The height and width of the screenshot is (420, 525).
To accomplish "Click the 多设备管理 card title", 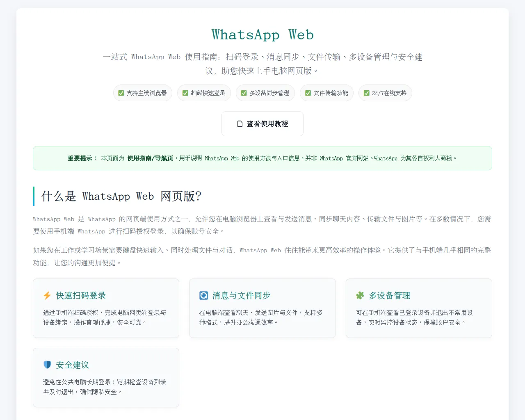I will (x=390, y=296).
